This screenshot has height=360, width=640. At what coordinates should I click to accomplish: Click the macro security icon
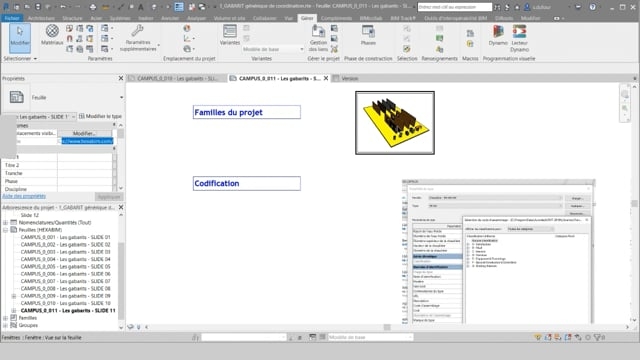pos(470,43)
